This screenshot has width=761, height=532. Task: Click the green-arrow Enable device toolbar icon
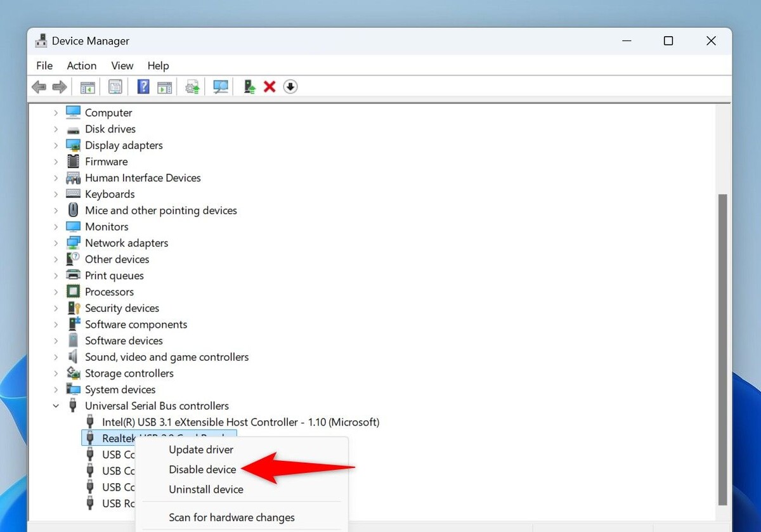[x=249, y=87]
